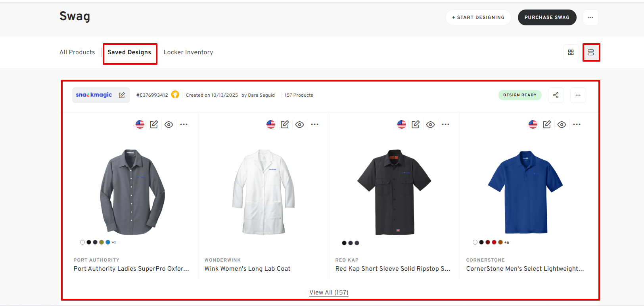The height and width of the screenshot is (306, 644).
Task: Open the Red Kap shirt product image
Action: click(394, 192)
